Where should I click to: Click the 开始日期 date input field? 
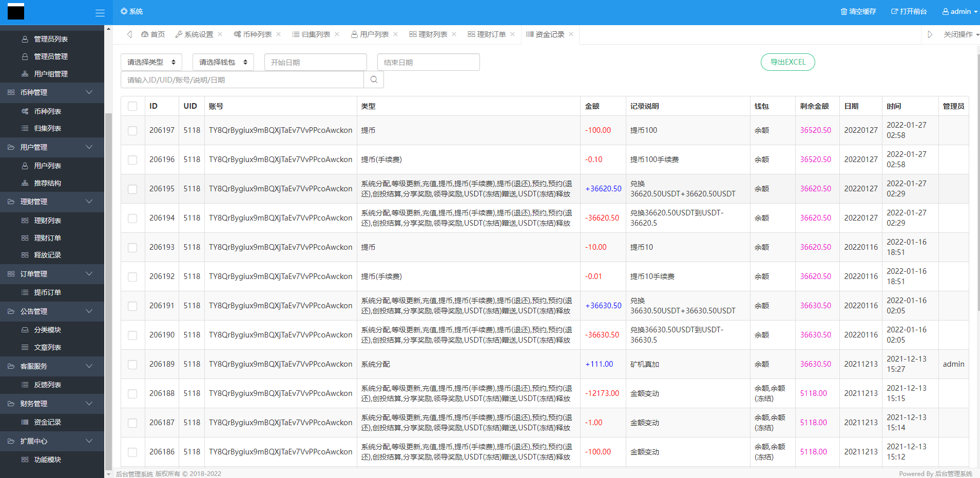[x=315, y=62]
